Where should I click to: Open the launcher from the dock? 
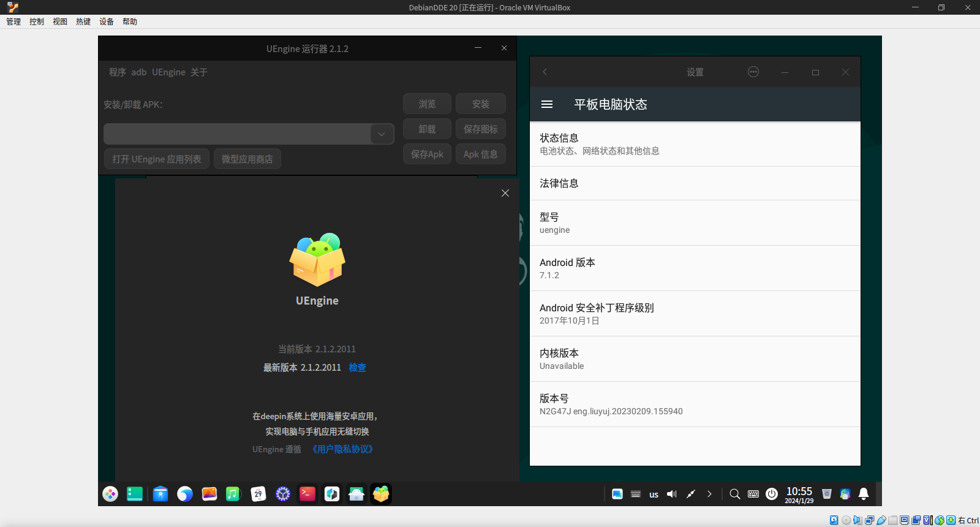coord(110,494)
